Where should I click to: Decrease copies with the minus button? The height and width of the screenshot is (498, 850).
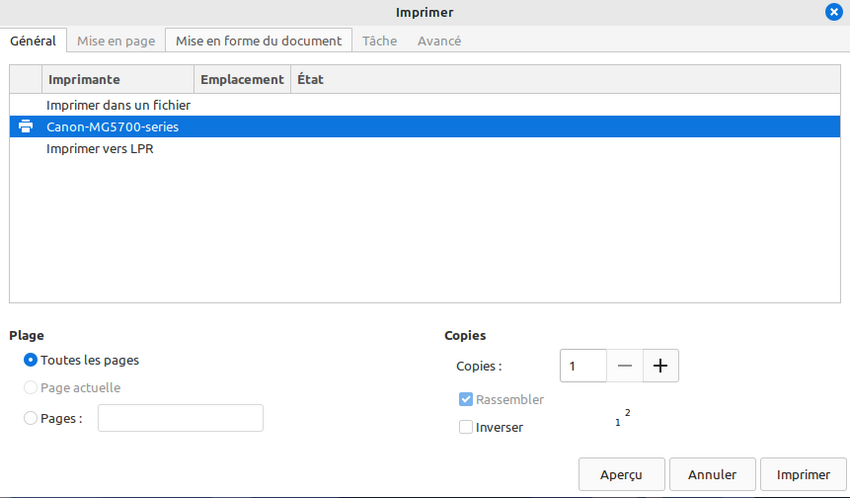[625, 366]
